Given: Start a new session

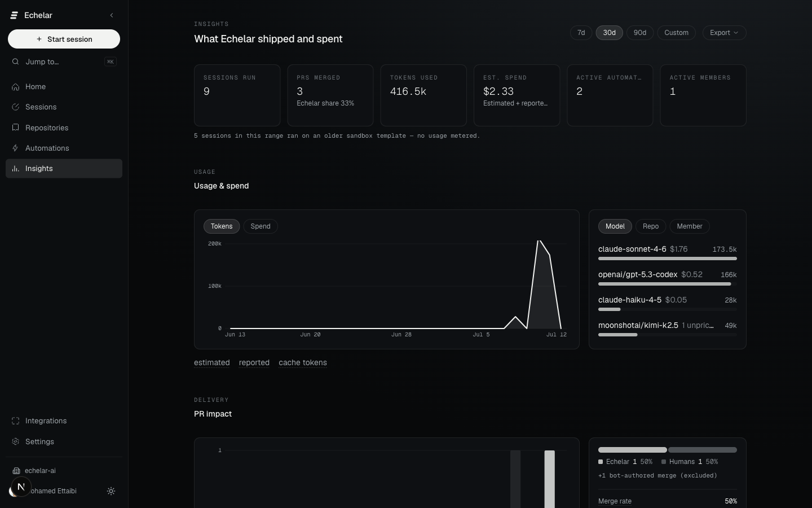Looking at the screenshot, I should [x=64, y=39].
